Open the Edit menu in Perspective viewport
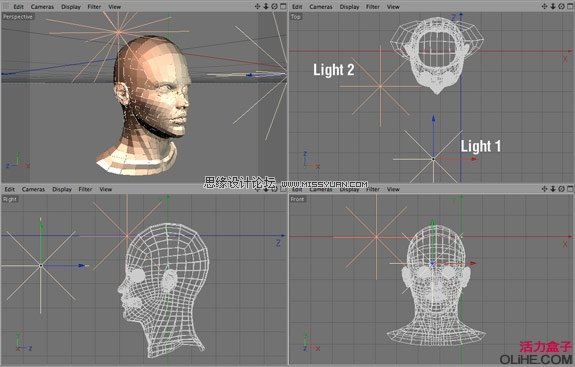This screenshot has height=367, width=575. coord(18,7)
